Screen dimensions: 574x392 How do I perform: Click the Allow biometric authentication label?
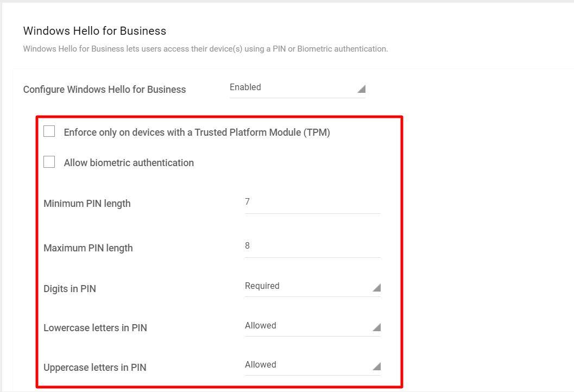point(129,163)
